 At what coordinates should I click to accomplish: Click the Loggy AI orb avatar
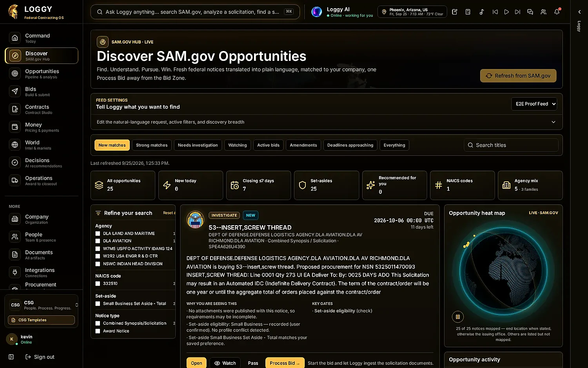click(x=317, y=12)
